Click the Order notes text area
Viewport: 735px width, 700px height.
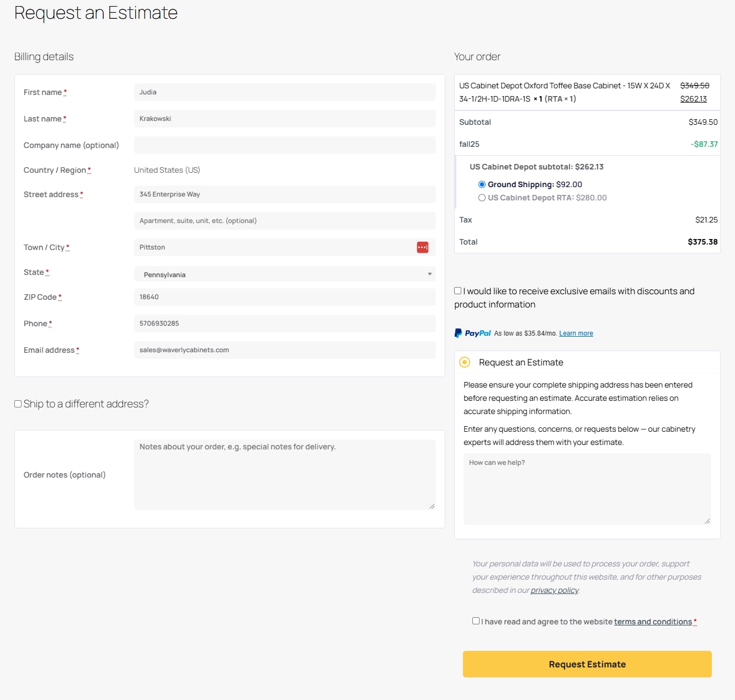(x=285, y=475)
